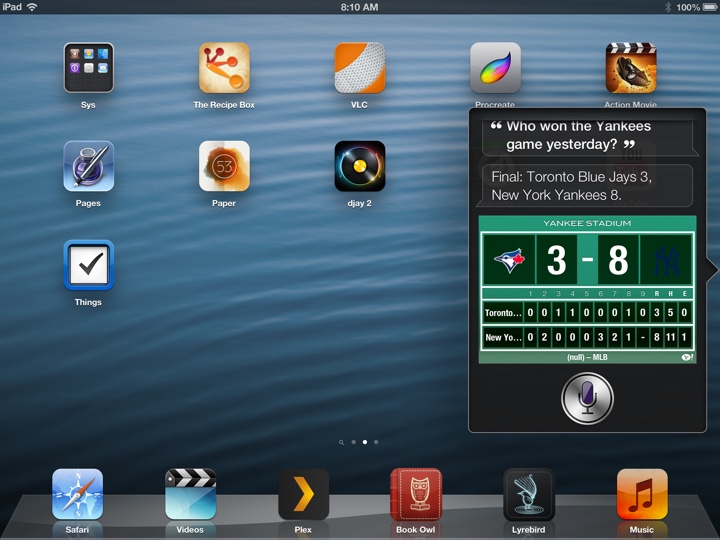720x540 pixels.
Task: Tap the 8:10 AM clock
Action: 360,7
